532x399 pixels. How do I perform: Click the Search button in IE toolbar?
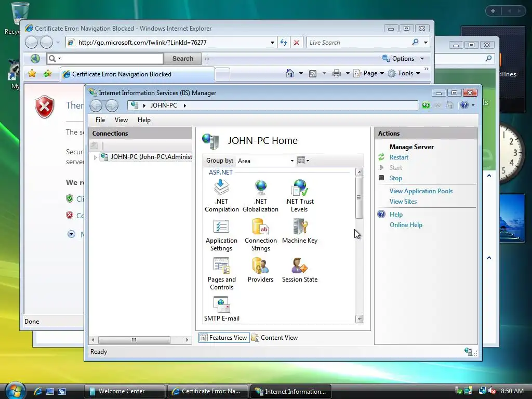tap(182, 59)
